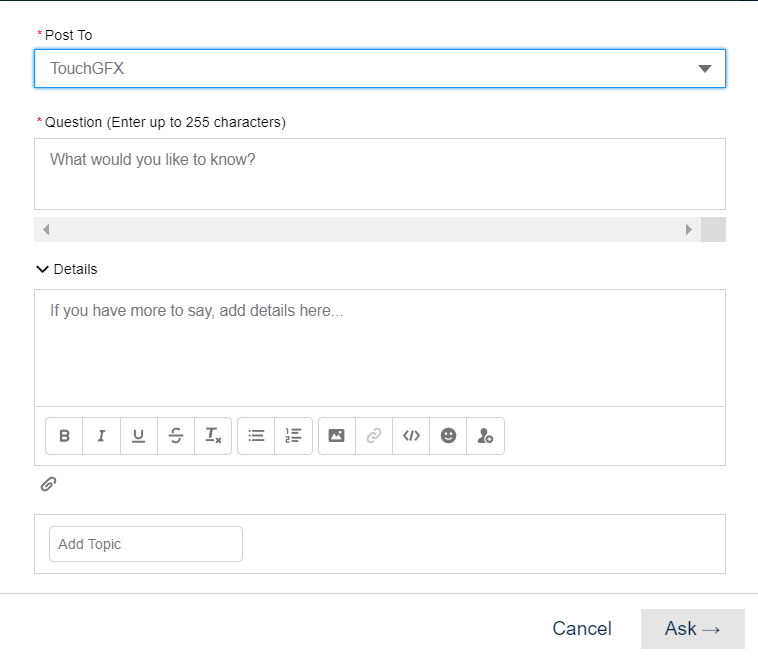Insert an image into details
758x660 pixels.
tap(337, 436)
